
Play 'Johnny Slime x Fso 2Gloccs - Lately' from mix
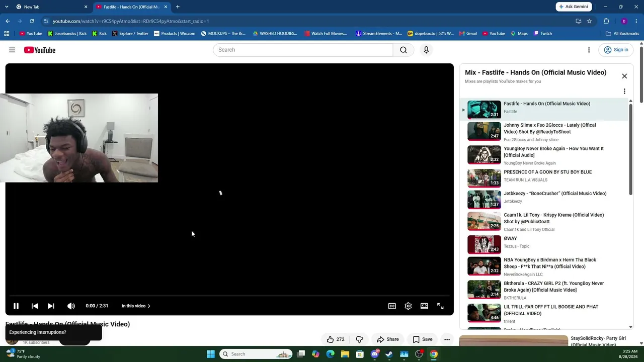coord(544,132)
